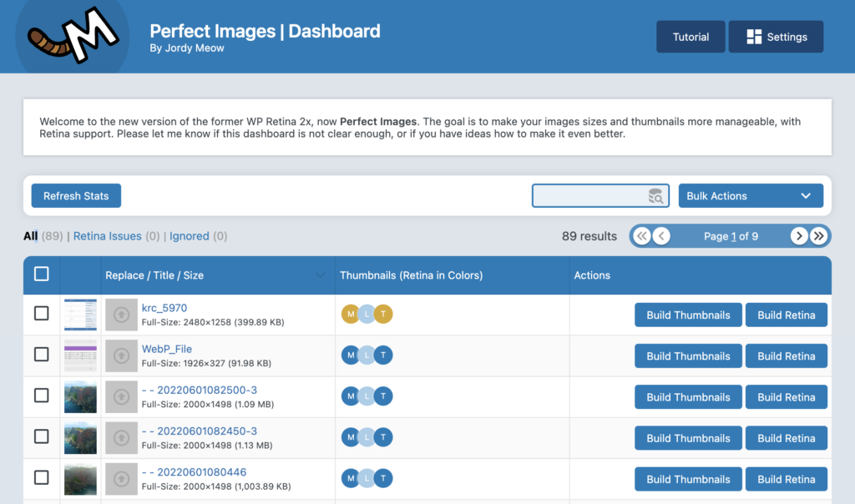Open the Settings page

click(776, 37)
